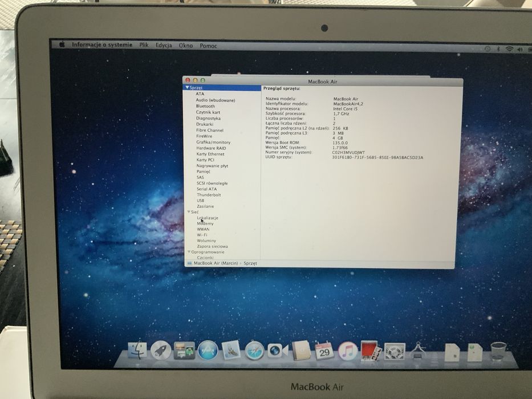
Task: Select Serial ATA entry
Action: click(x=206, y=189)
